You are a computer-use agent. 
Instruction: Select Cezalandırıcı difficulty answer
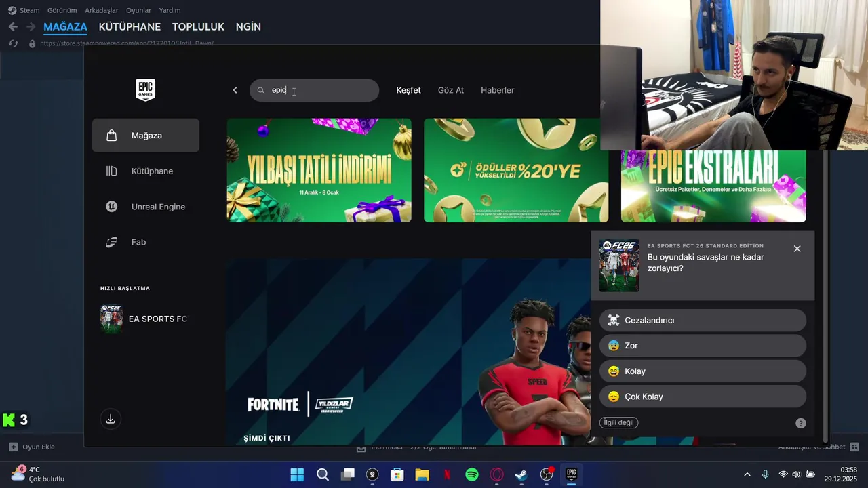(703, 320)
